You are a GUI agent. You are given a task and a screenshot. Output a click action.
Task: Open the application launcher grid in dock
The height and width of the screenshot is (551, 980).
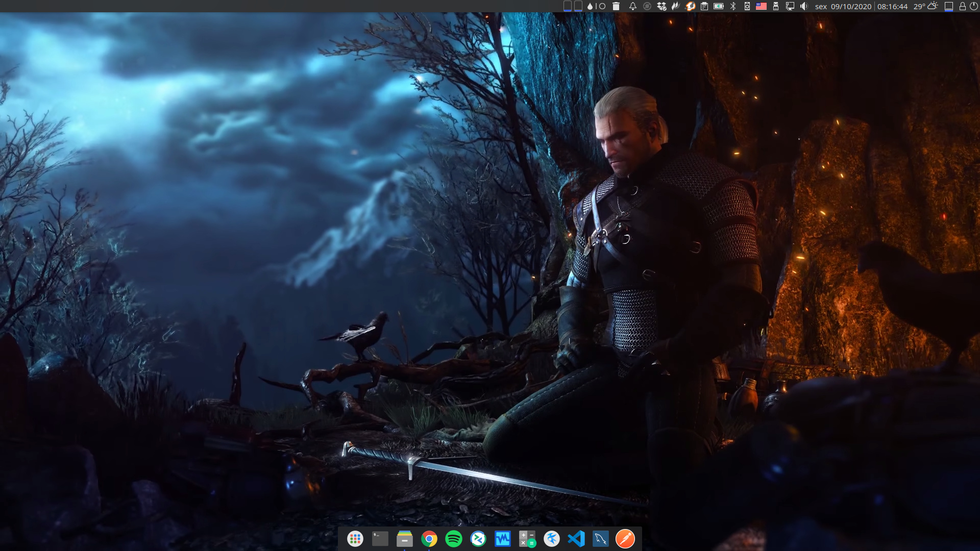(355, 539)
